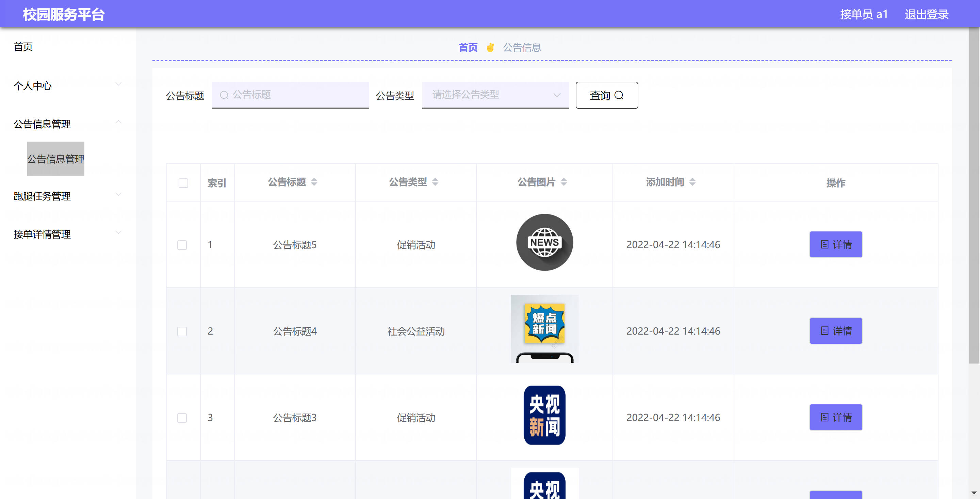Click the vertical page scrollbar thumb
This screenshot has height=499, width=980.
974,196
